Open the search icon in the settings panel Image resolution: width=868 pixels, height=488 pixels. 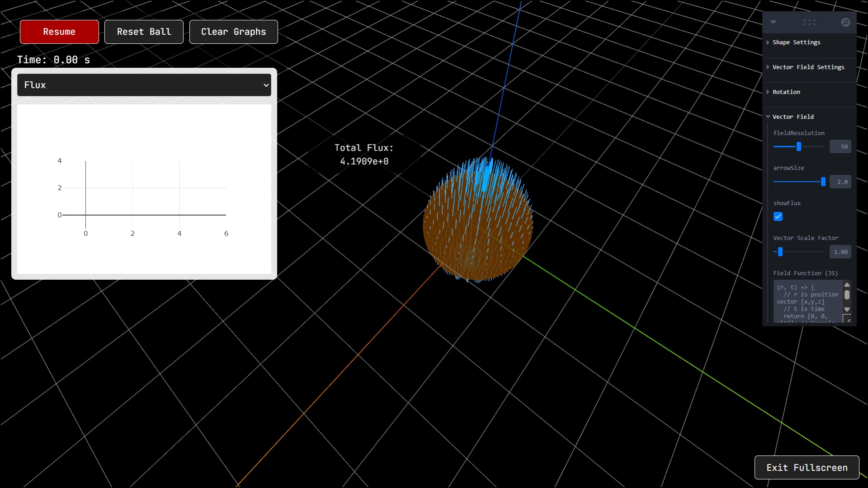[845, 22]
